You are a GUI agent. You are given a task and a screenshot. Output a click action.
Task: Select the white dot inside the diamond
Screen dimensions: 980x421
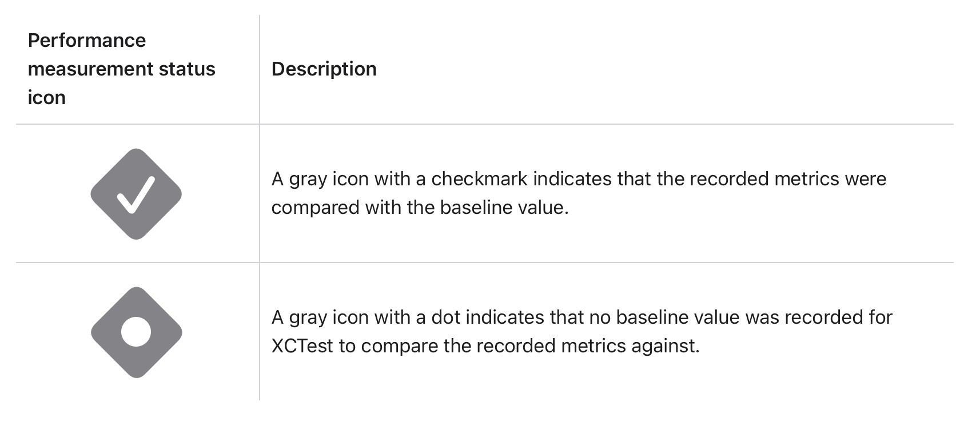pyautogui.click(x=136, y=332)
